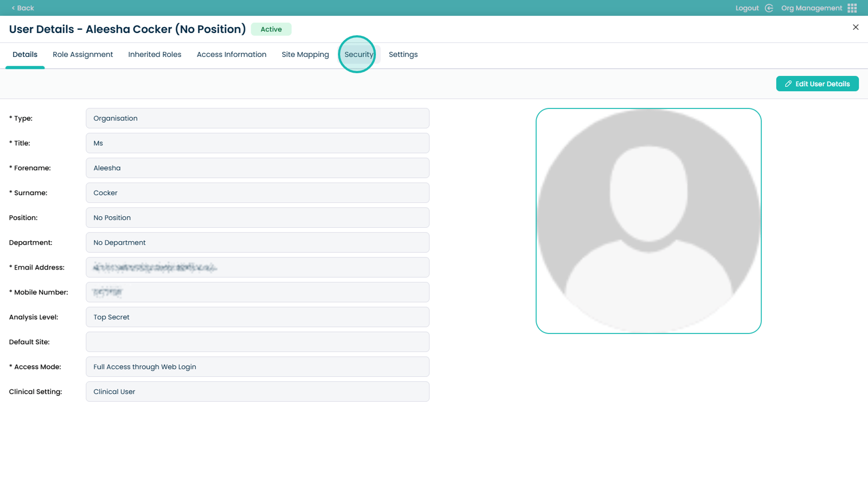Click the Title field showing Ms
This screenshot has height=488, width=868.
pyautogui.click(x=257, y=143)
